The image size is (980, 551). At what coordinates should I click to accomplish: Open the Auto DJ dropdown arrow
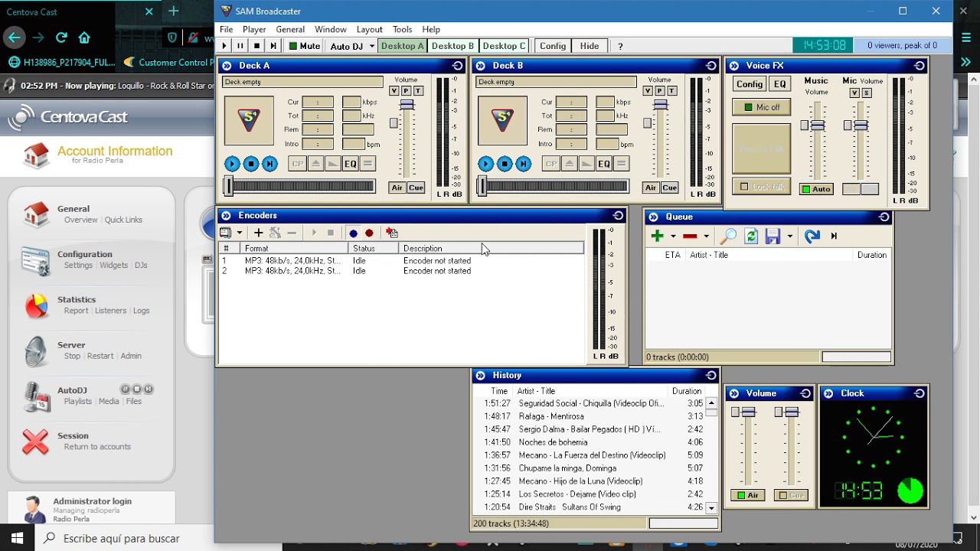point(372,46)
